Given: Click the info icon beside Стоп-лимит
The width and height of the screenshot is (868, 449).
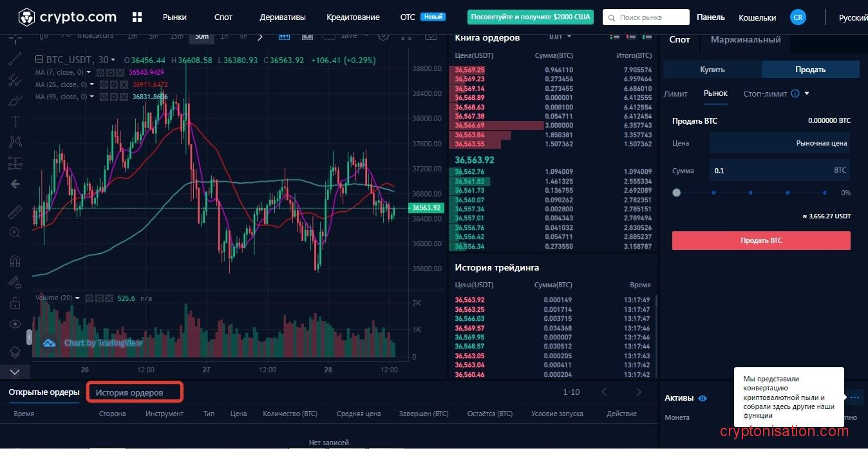Looking at the screenshot, I should point(795,93).
